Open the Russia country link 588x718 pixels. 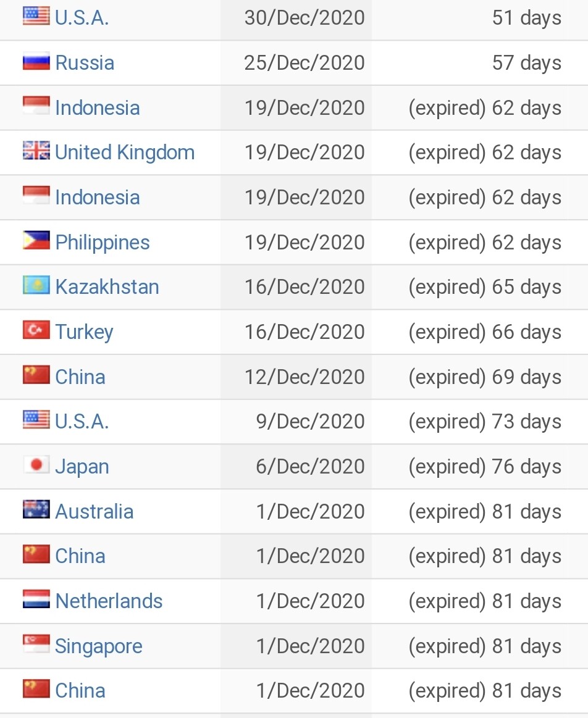point(85,63)
